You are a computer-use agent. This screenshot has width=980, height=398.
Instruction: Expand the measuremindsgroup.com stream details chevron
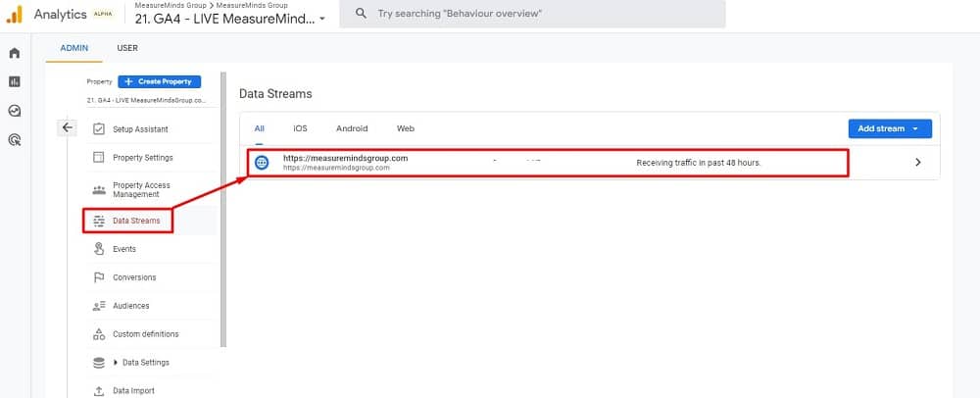(x=917, y=163)
